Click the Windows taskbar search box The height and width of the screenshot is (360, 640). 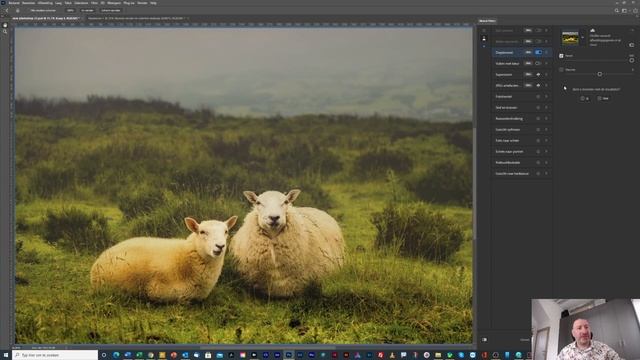point(55,355)
